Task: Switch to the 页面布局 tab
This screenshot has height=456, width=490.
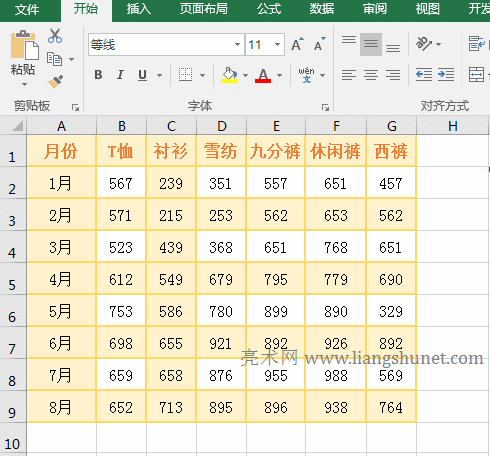Action: point(204,9)
